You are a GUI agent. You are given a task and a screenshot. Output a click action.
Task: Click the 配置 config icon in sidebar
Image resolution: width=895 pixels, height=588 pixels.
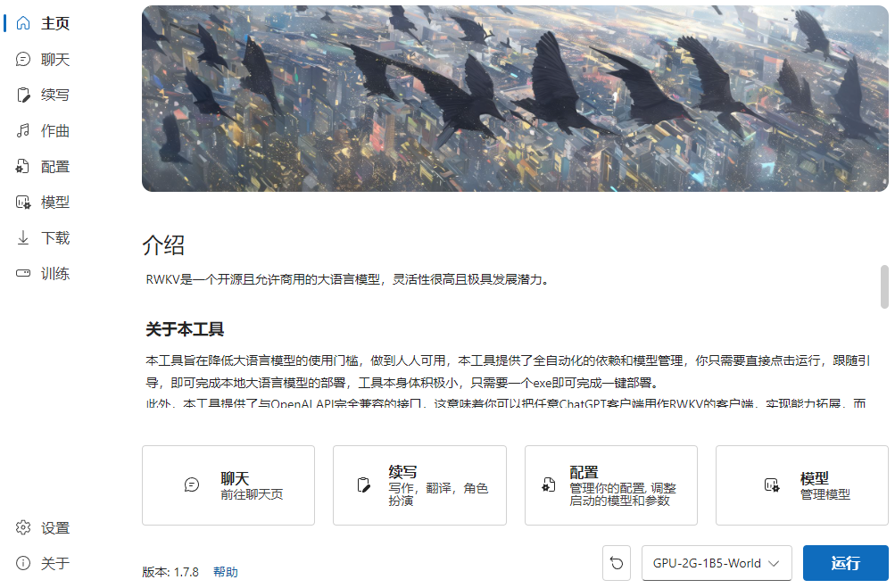pos(23,166)
